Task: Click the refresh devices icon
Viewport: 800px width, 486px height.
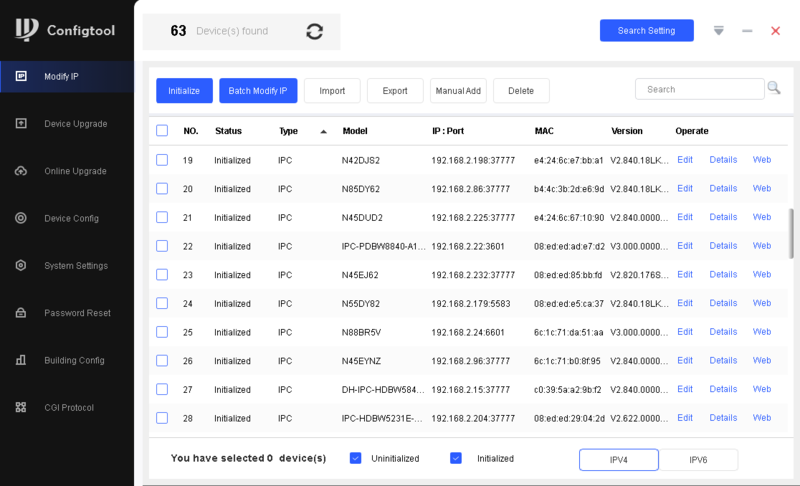Action: tap(314, 31)
